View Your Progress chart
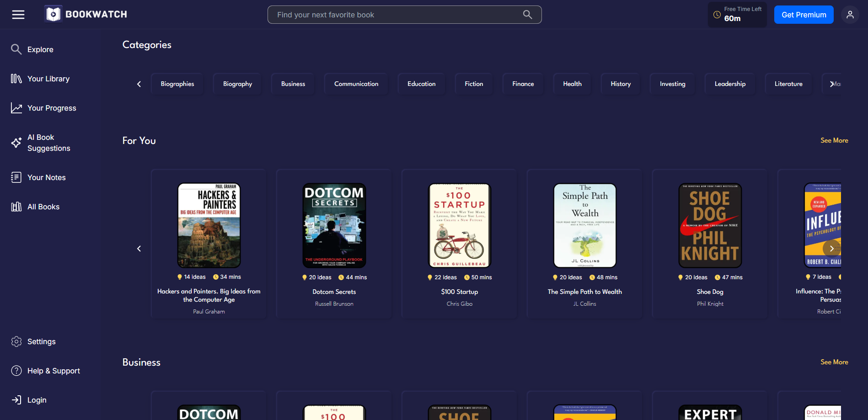Screen dimensions: 868x420 (x=52, y=108)
